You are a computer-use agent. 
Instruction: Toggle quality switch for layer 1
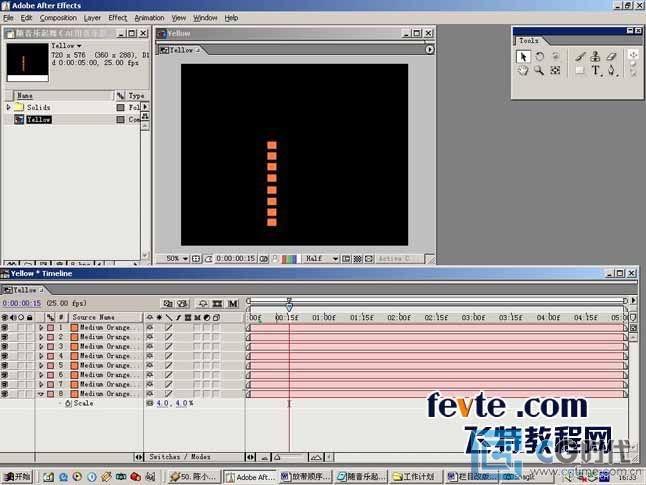click(x=169, y=328)
